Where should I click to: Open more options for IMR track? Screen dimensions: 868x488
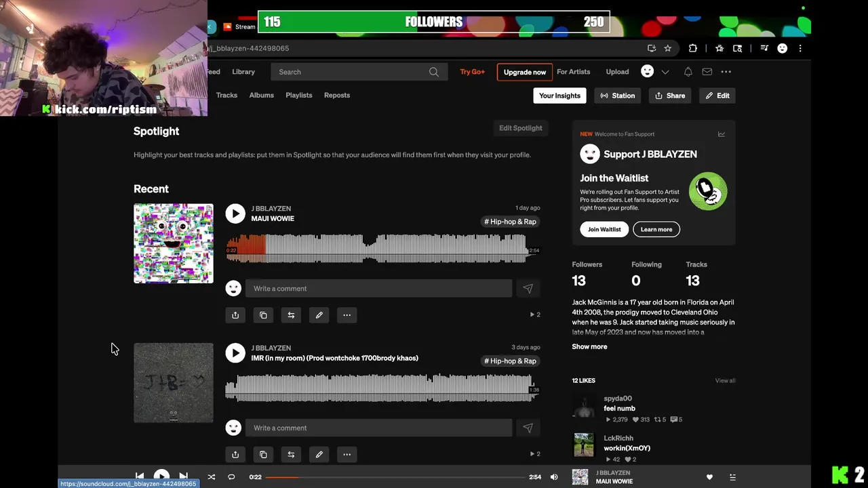[347, 455]
